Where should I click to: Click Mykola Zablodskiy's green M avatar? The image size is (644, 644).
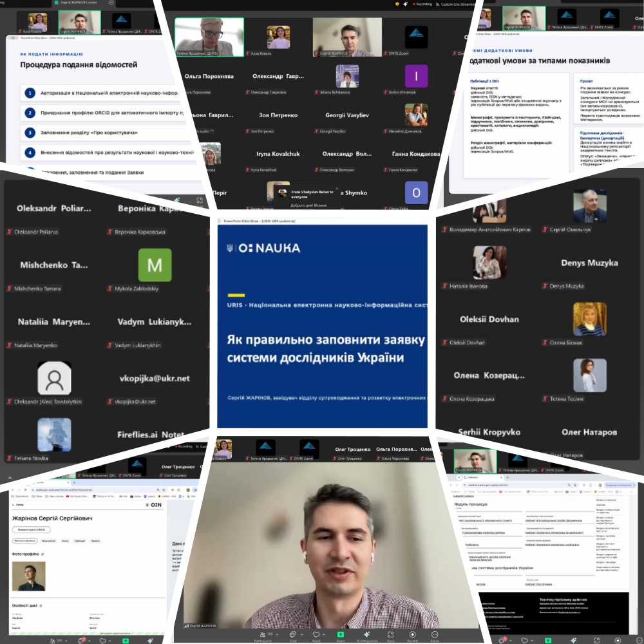click(x=155, y=265)
